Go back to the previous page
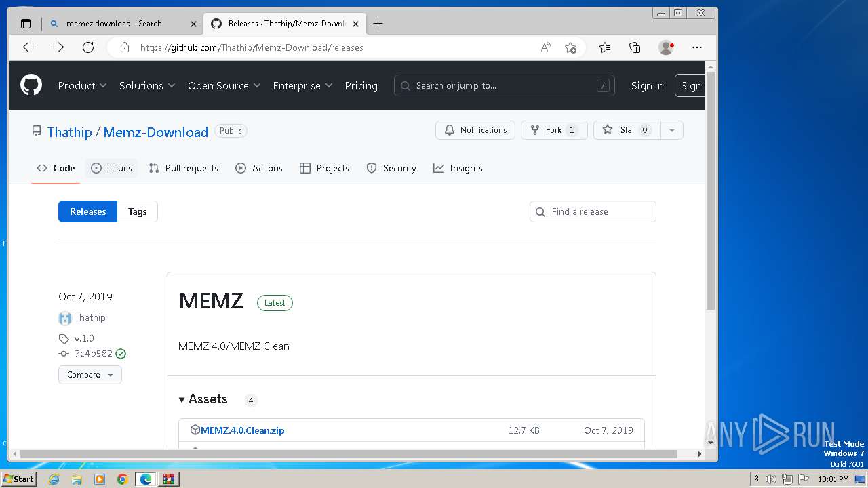The image size is (868, 488). 28,47
